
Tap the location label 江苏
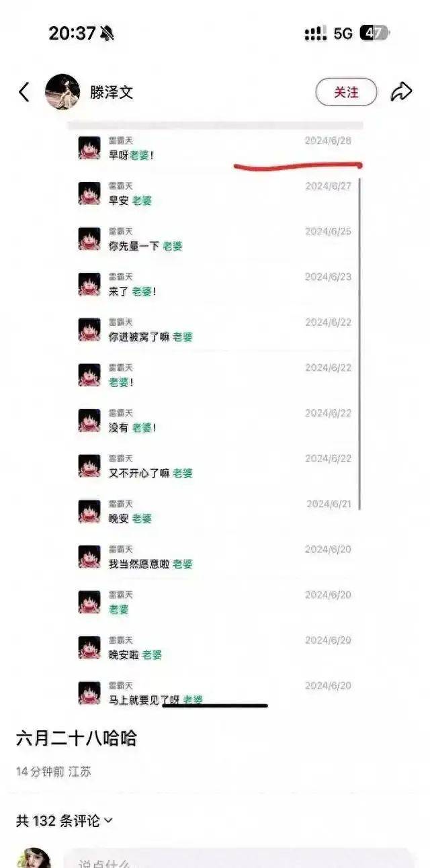(80, 771)
